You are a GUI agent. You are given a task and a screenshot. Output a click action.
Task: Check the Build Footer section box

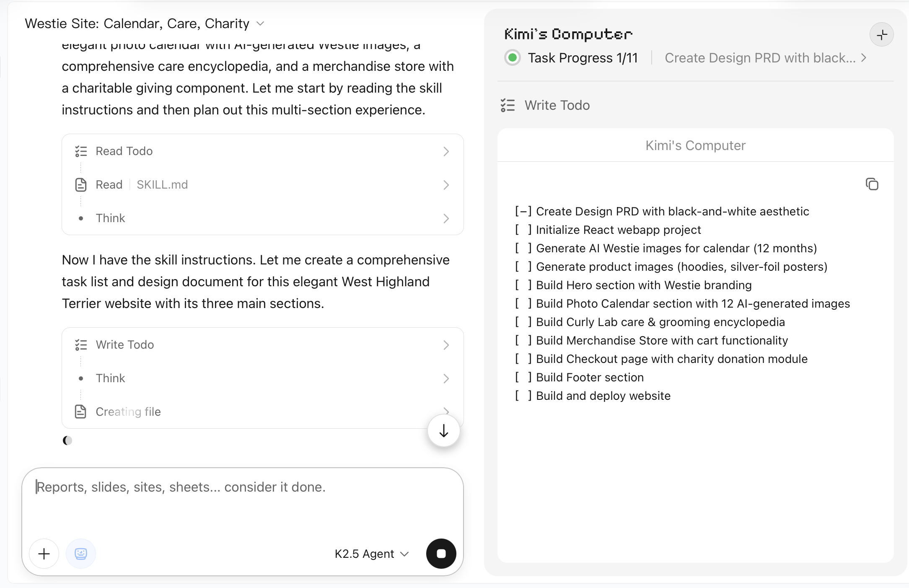pyautogui.click(x=523, y=377)
